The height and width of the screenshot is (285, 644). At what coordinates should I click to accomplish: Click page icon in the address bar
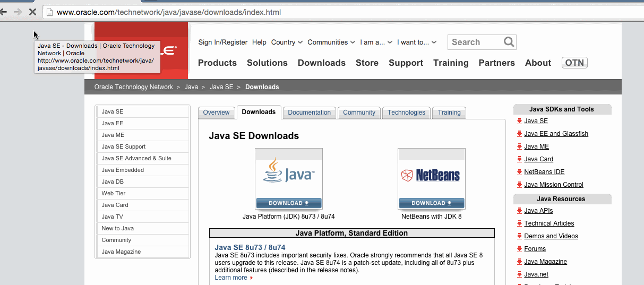[49, 12]
